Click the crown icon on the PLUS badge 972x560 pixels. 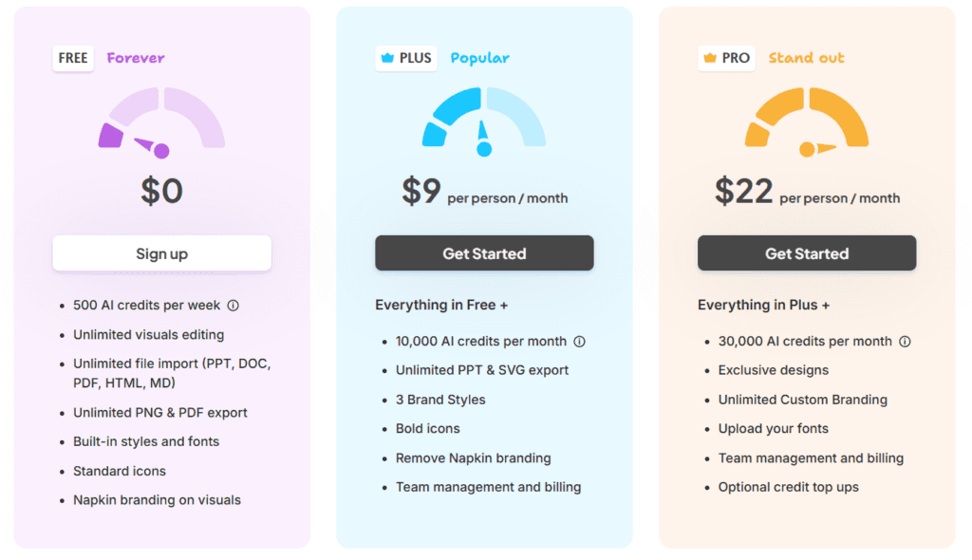click(x=388, y=58)
